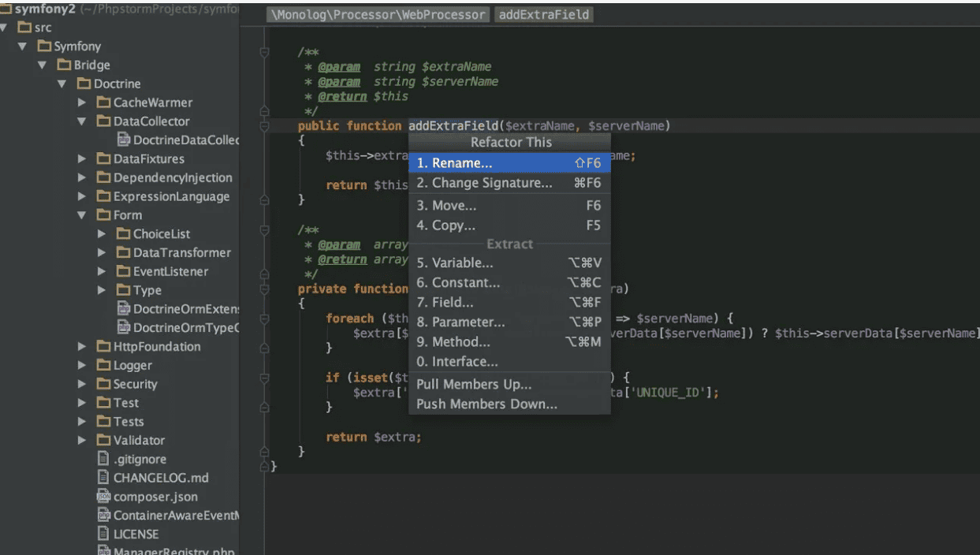The height and width of the screenshot is (555, 980).
Task: Expand the ChoiceList folder arrow
Action: pyautogui.click(x=102, y=234)
